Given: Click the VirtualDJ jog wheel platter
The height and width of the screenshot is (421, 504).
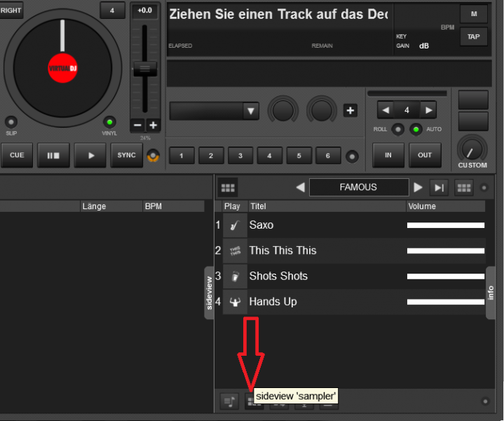Looking at the screenshot, I should pyautogui.click(x=62, y=68).
